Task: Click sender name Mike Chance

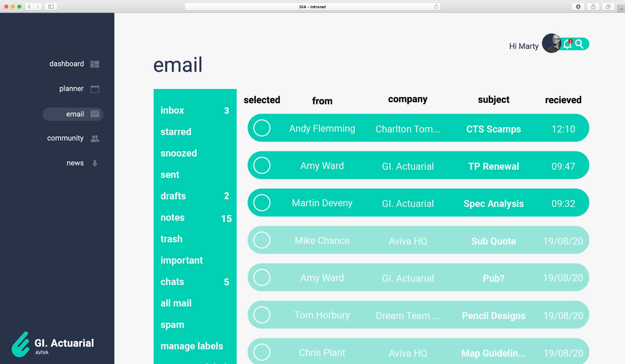Action: coord(322,241)
